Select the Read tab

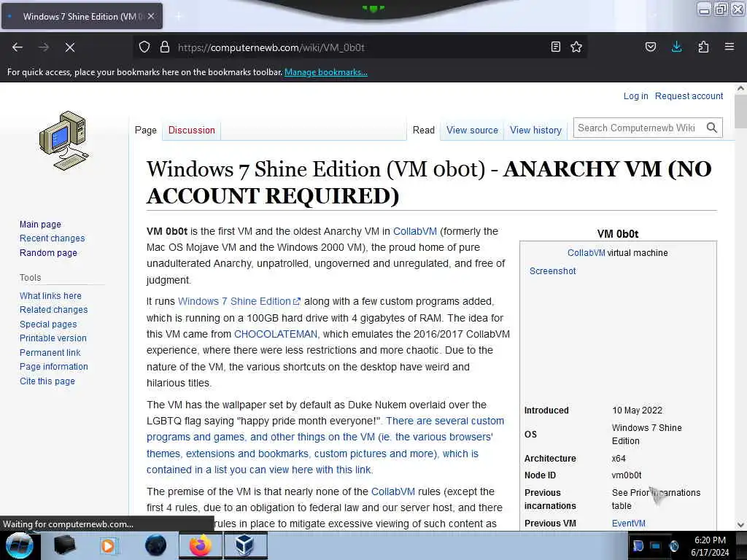pos(424,130)
